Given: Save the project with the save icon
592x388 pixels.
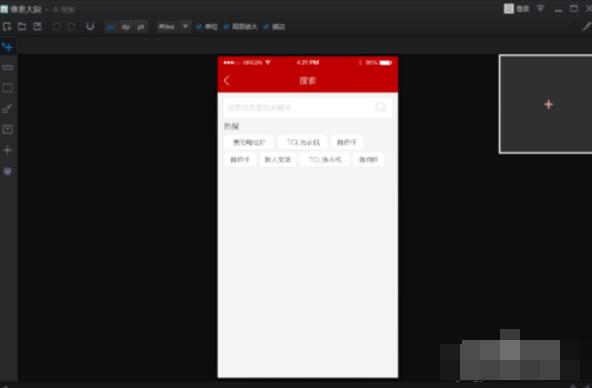Looking at the screenshot, I should (x=37, y=26).
